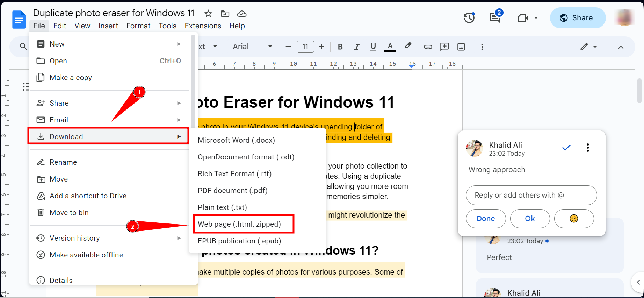
Task: Open comment options three dots
Action: 588,148
